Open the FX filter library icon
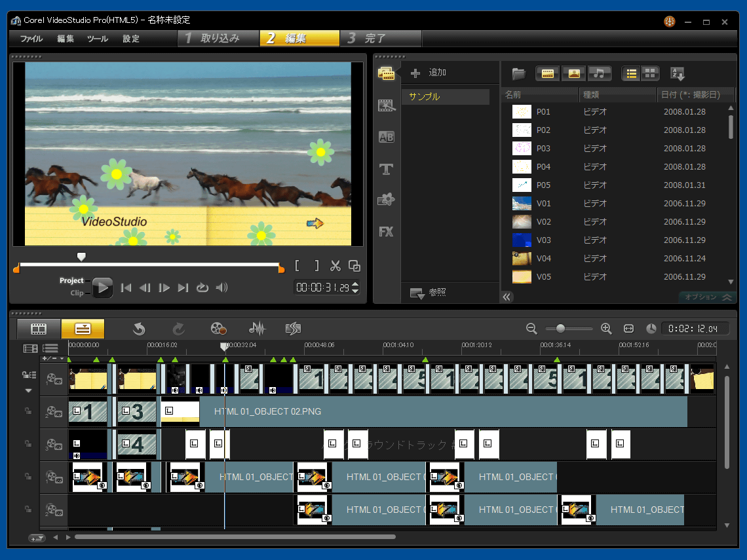 (x=386, y=232)
